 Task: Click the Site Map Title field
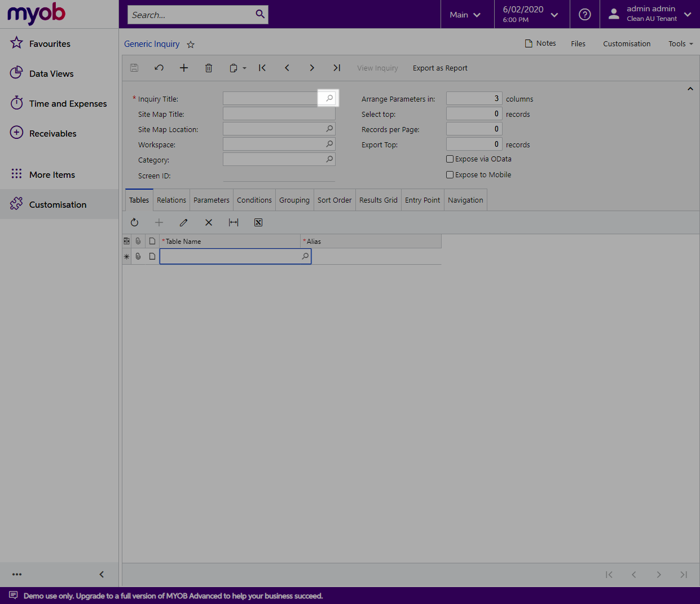(279, 113)
